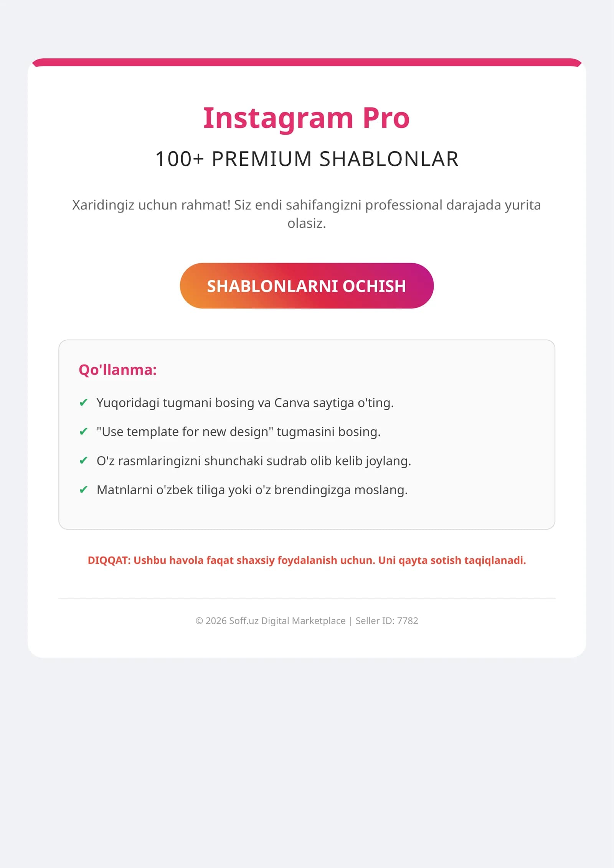The height and width of the screenshot is (868, 614).
Task: Click the Qo'llanma: section heading
Action: click(118, 370)
